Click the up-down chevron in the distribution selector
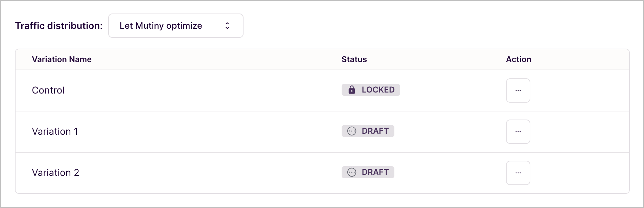This screenshot has height=208, width=644. click(227, 26)
